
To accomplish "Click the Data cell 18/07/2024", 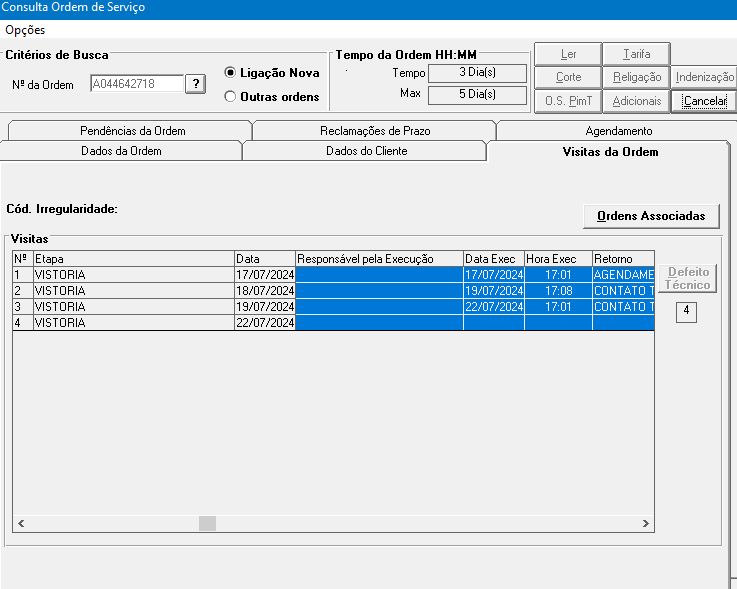I will point(265,291).
